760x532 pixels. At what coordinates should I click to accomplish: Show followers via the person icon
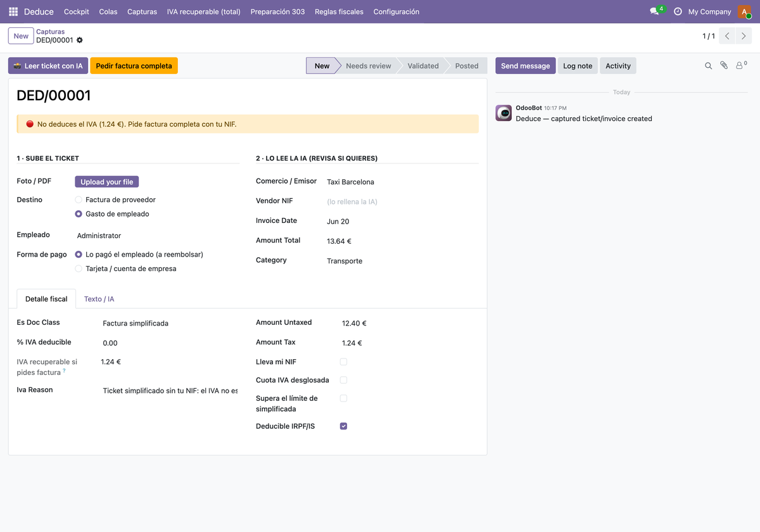740,66
